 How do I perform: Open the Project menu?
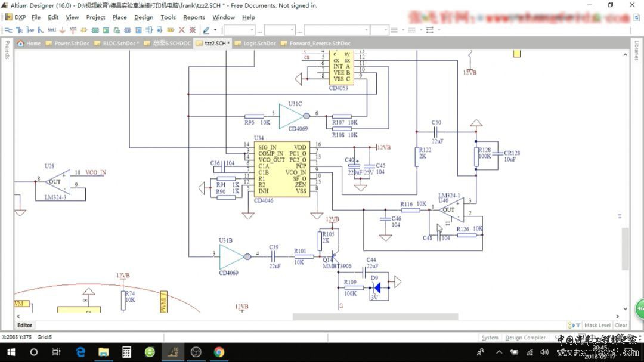tap(95, 17)
